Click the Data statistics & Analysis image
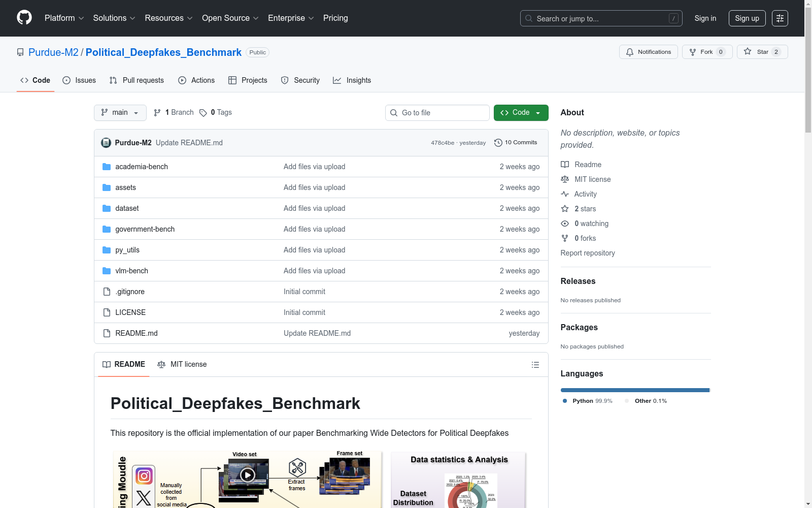 pos(459,480)
